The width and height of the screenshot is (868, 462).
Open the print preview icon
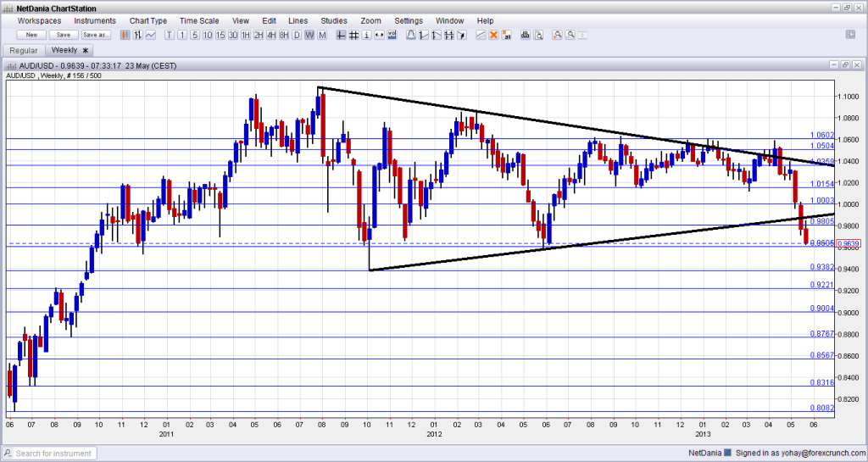(x=538, y=35)
